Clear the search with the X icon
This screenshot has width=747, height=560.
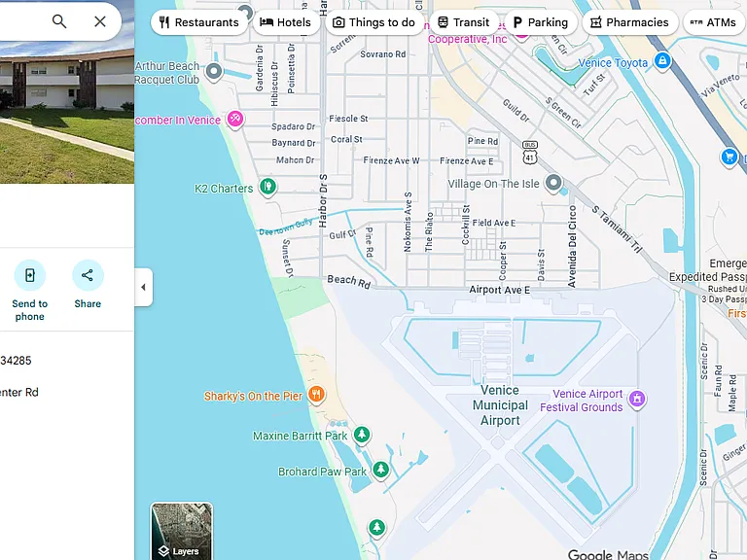(100, 21)
